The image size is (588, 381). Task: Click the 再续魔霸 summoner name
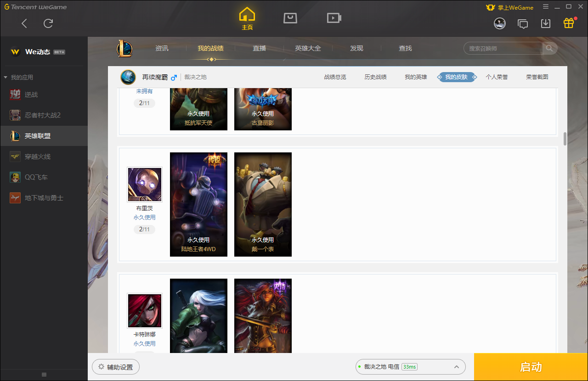point(154,77)
